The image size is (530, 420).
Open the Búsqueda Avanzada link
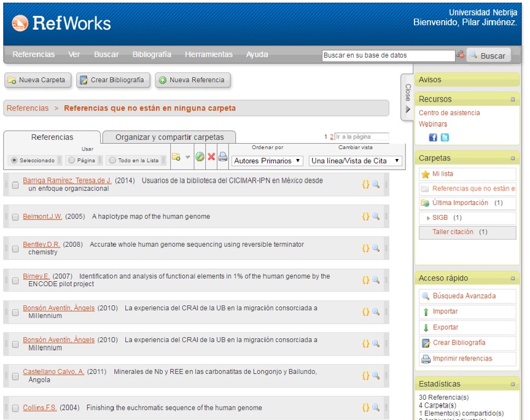point(464,296)
